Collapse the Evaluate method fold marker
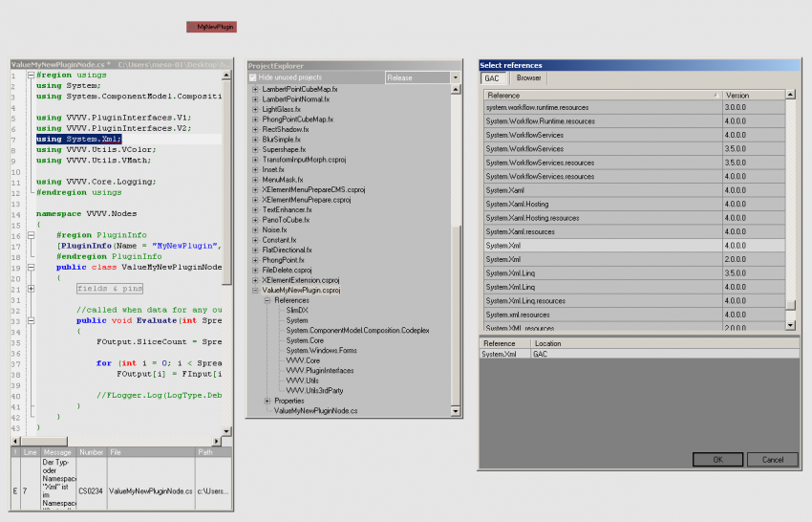812x522 pixels. coord(31,321)
